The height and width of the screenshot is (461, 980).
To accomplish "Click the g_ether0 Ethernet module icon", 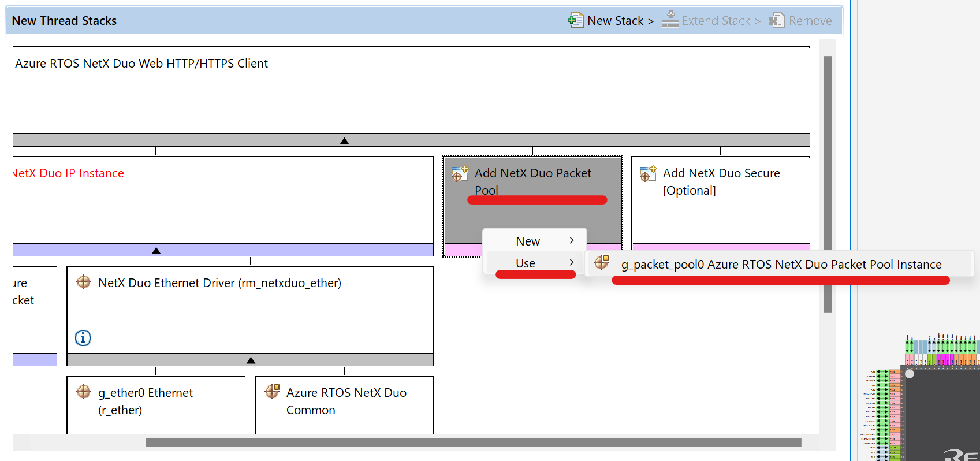I will click(84, 392).
